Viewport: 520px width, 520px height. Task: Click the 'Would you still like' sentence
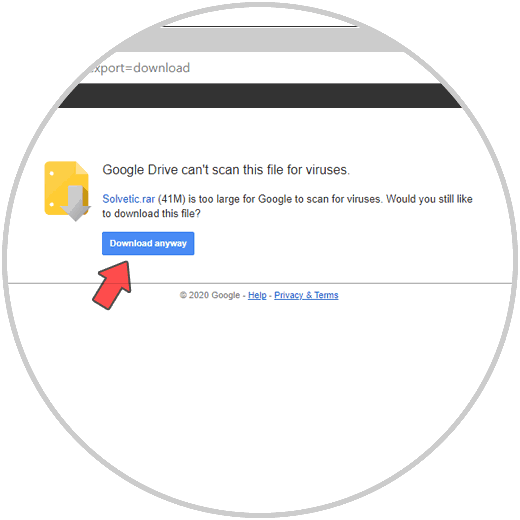click(x=429, y=199)
